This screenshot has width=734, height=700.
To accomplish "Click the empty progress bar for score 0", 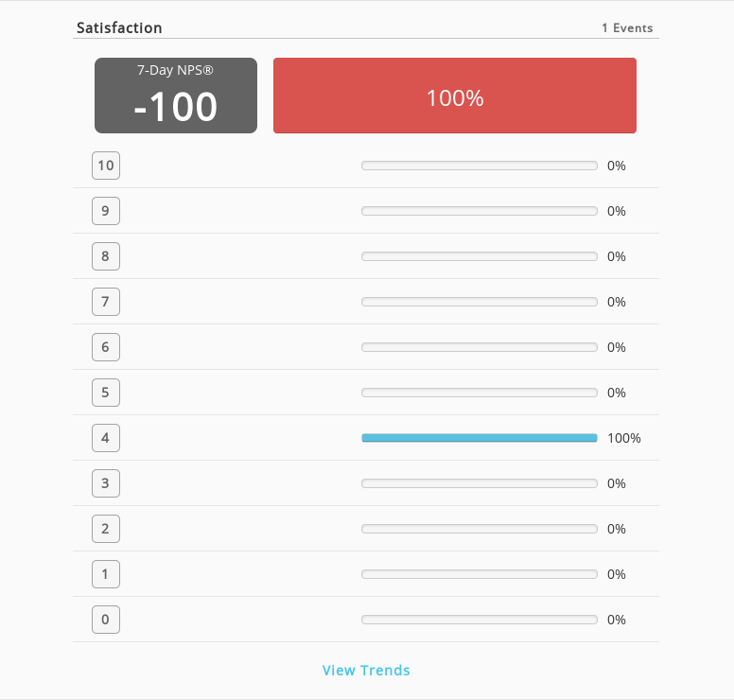I will (x=480, y=620).
